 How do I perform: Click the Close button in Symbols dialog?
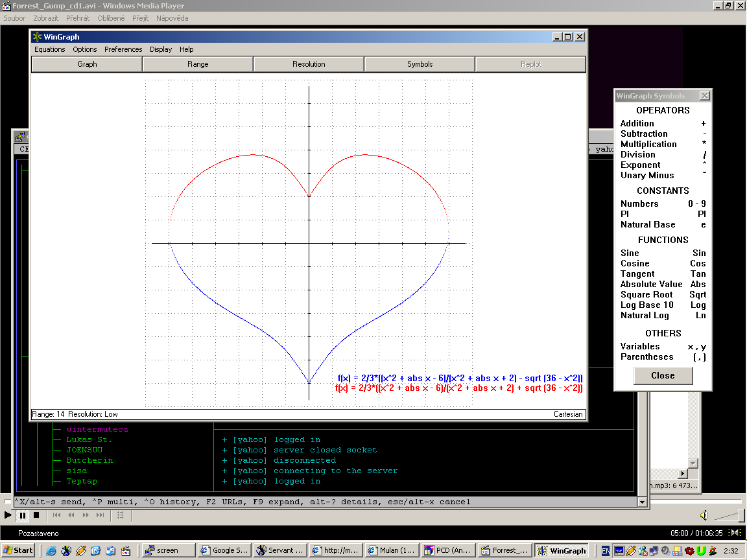(x=663, y=375)
